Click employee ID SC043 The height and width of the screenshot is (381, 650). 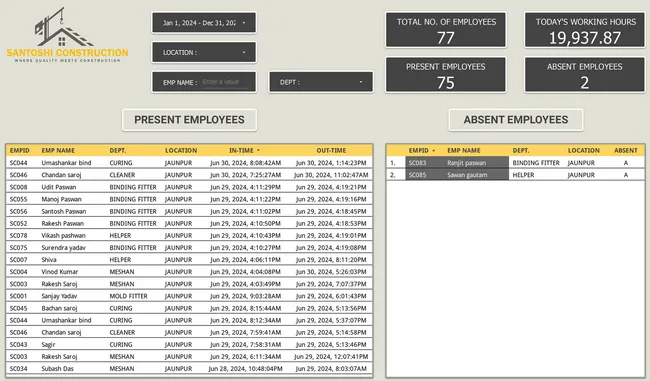click(x=18, y=345)
